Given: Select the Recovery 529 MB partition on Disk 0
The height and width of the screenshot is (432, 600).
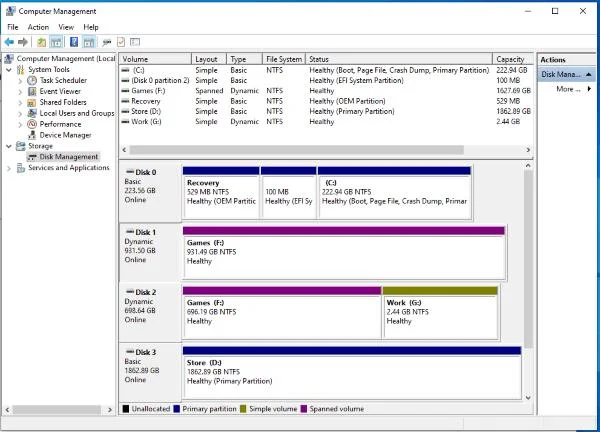Looking at the screenshot, I should click(x=221, y=193).
